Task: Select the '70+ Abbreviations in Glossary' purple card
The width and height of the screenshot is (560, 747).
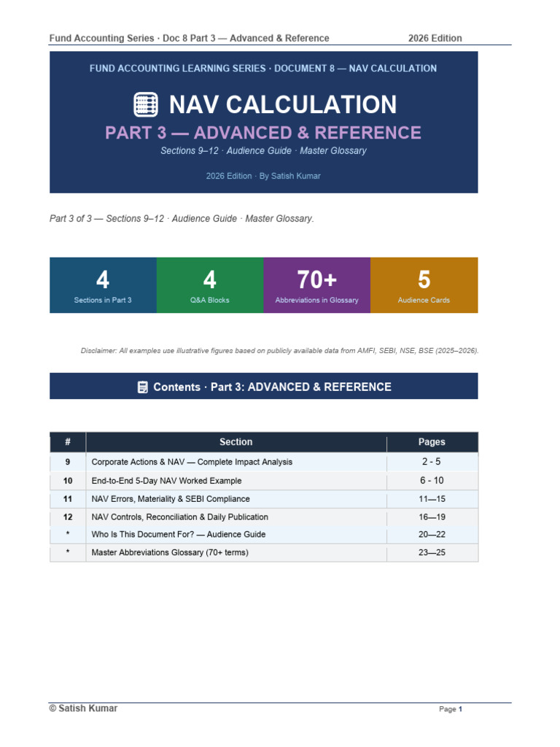Action: (316, 285)
